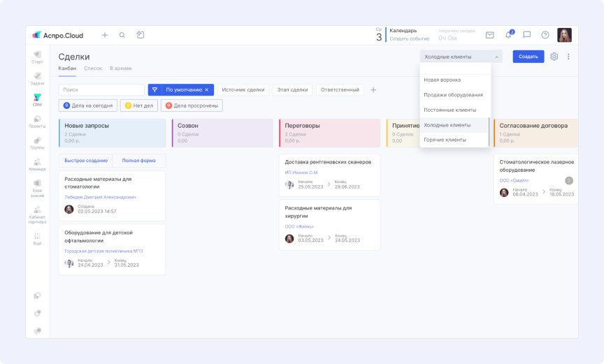Open CRM in the sidebar
The width and height of the screenshot is (604, 364).
[x=37, y=100]
